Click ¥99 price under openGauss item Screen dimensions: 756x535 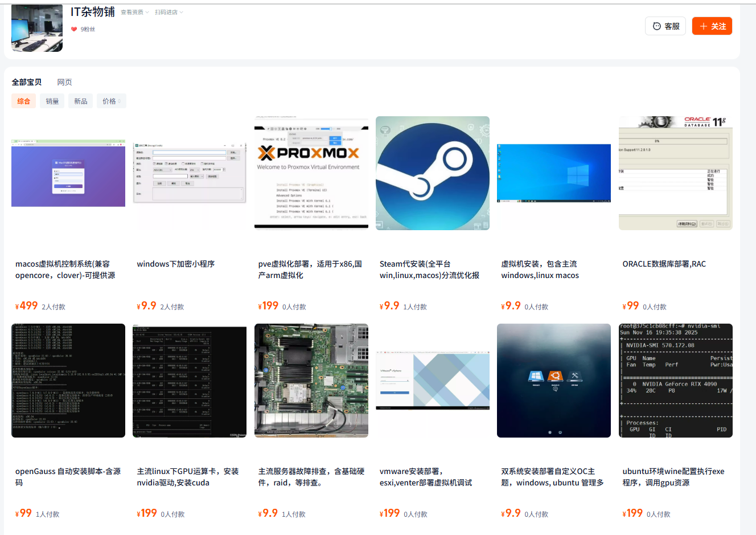24,513
